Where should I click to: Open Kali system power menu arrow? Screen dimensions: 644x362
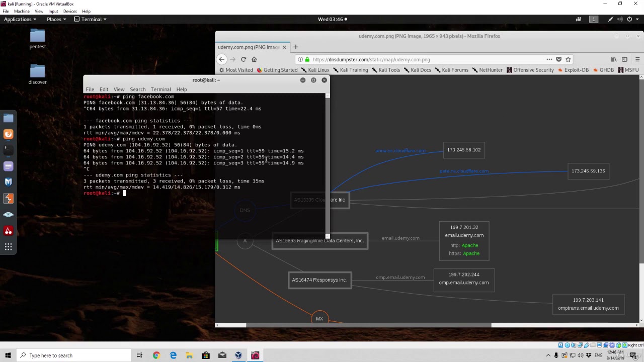coord(636,19)
